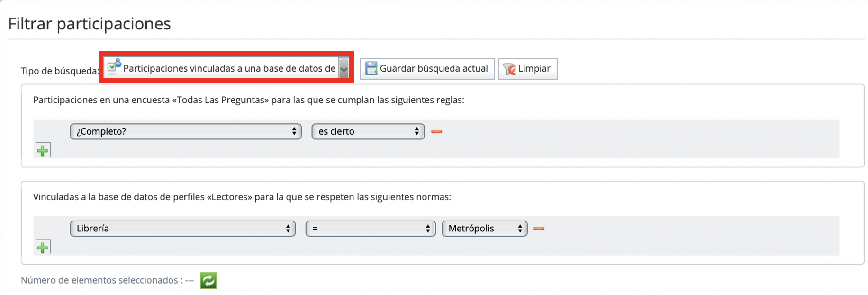This screenshot has width=868, height=295.
Task: Expand the "es cierto" condition dropdown
Action: coord(368,131)
